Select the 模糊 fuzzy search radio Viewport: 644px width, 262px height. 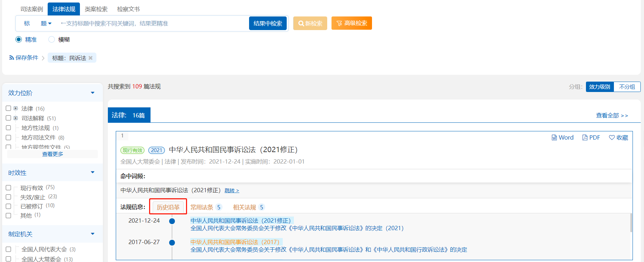[x=52, y=39]
